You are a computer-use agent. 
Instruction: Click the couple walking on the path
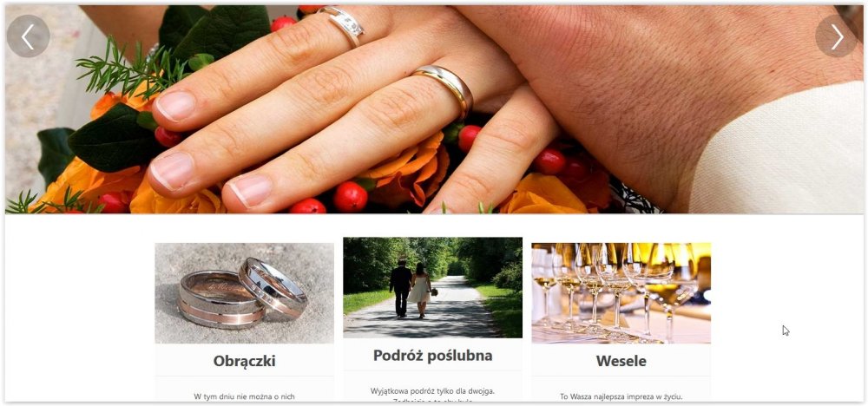tap(411, 289)
